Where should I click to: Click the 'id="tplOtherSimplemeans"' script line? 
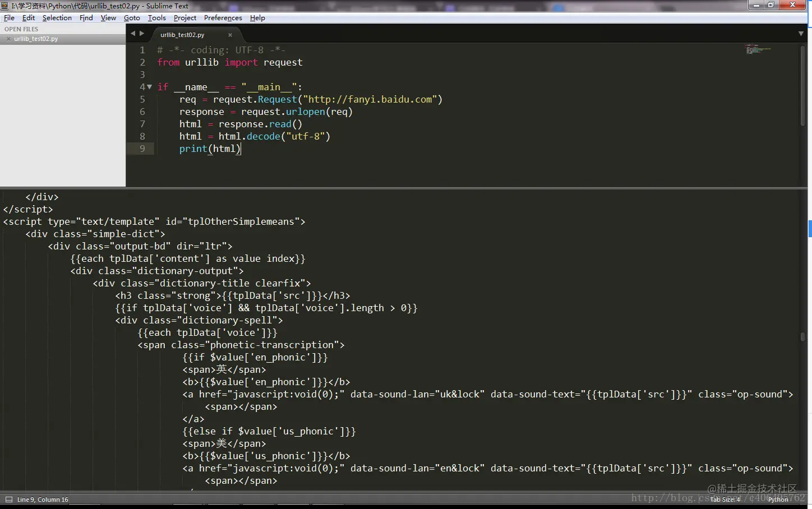(x=154, y=221)
